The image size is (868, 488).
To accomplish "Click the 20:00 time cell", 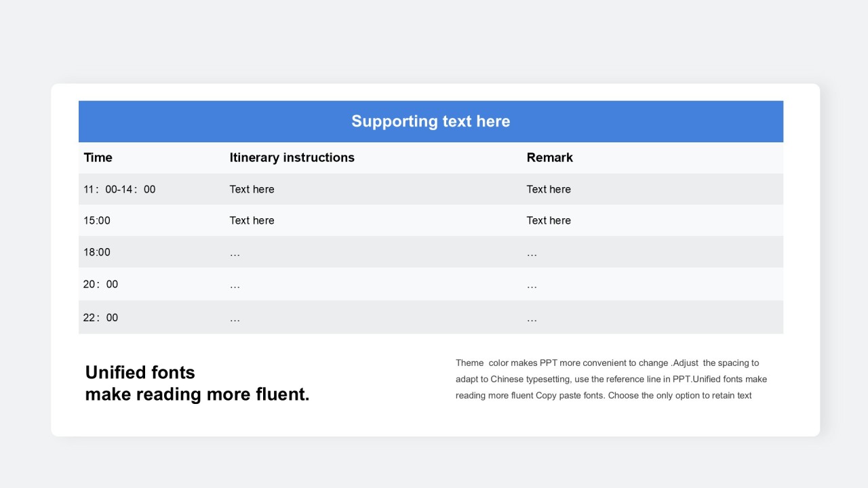I will [x=100, y=284].
